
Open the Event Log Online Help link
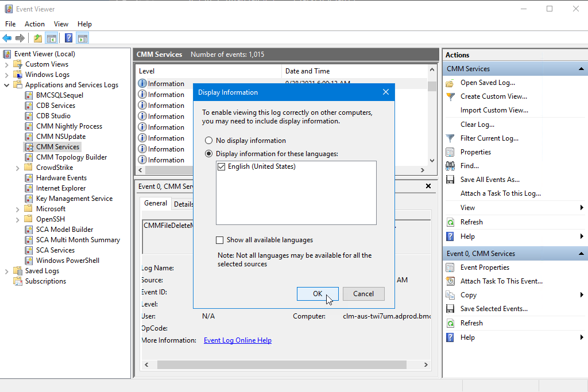(238, 340)
